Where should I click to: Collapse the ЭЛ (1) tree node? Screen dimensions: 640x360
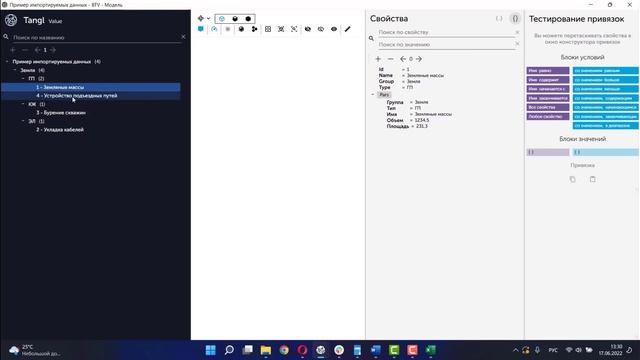tap(23, 121)
